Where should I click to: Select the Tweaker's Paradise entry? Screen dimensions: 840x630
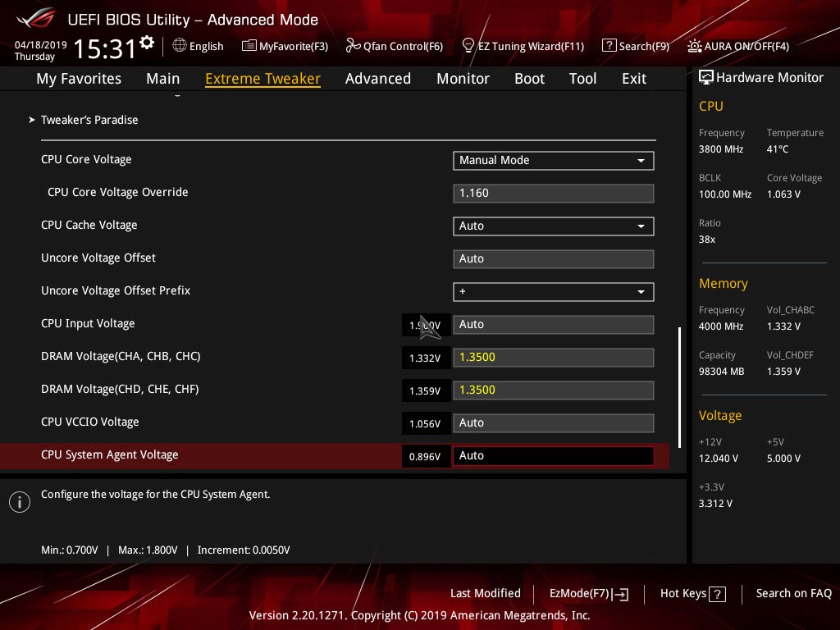pos(89,120)
